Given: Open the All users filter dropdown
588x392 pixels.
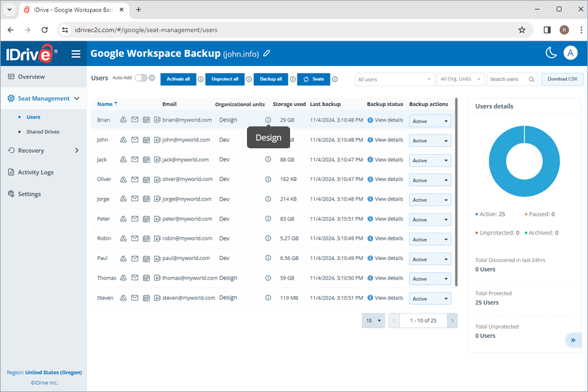Looking at the screenshot, I should [x=395, y=80].
